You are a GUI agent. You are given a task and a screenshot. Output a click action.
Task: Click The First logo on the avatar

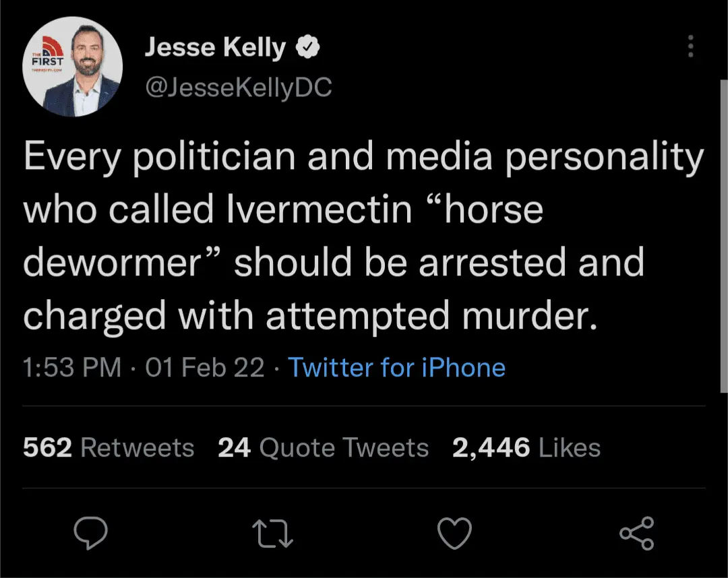point(47,57)
